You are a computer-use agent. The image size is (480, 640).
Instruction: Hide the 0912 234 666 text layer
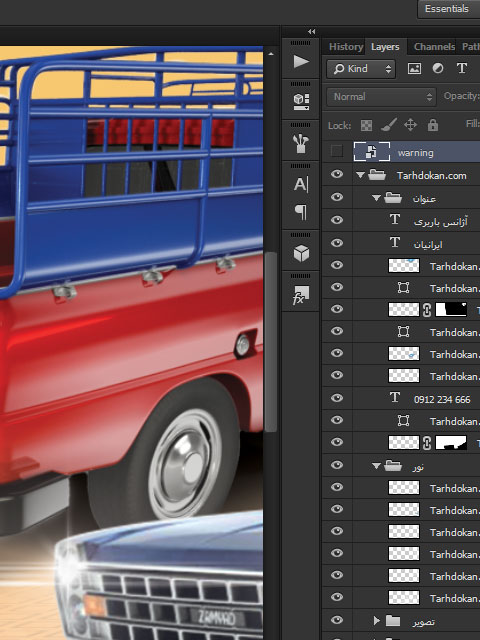[337, 398]
